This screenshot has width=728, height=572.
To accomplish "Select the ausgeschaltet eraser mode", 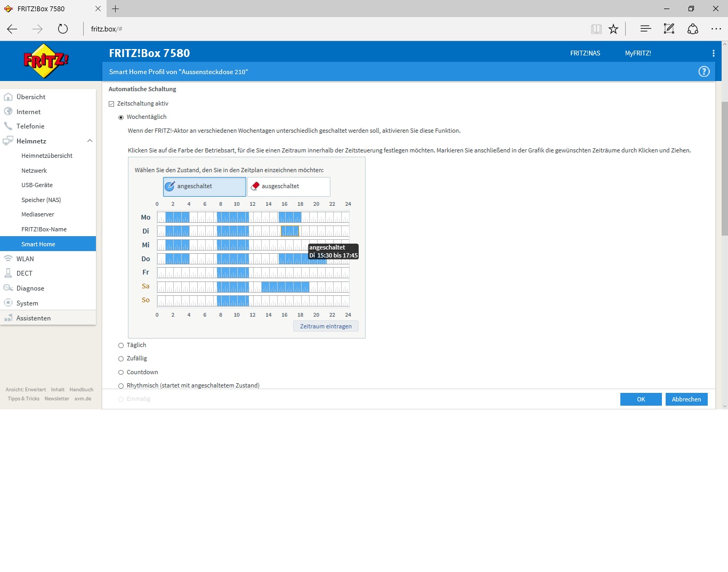I will point(289,187).
